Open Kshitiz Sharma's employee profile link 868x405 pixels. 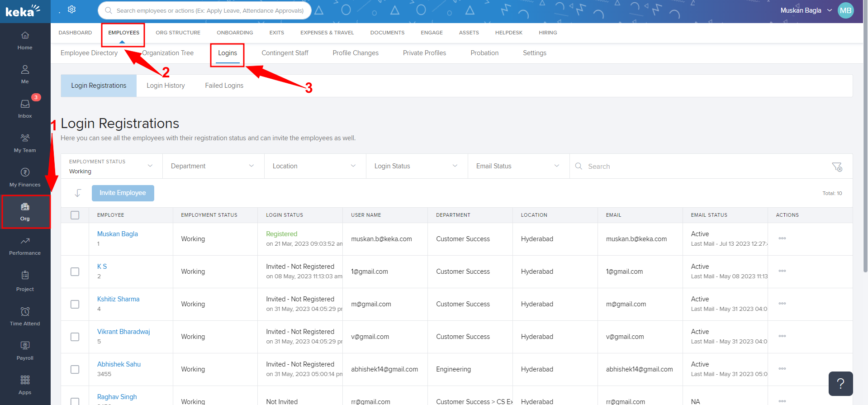pos(118,299)
